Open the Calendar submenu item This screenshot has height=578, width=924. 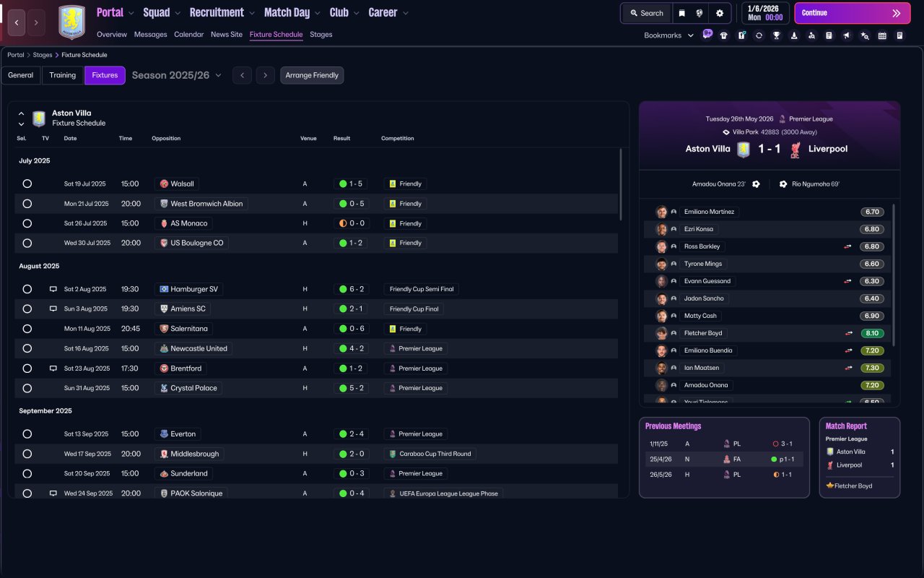tap(188, 35)
